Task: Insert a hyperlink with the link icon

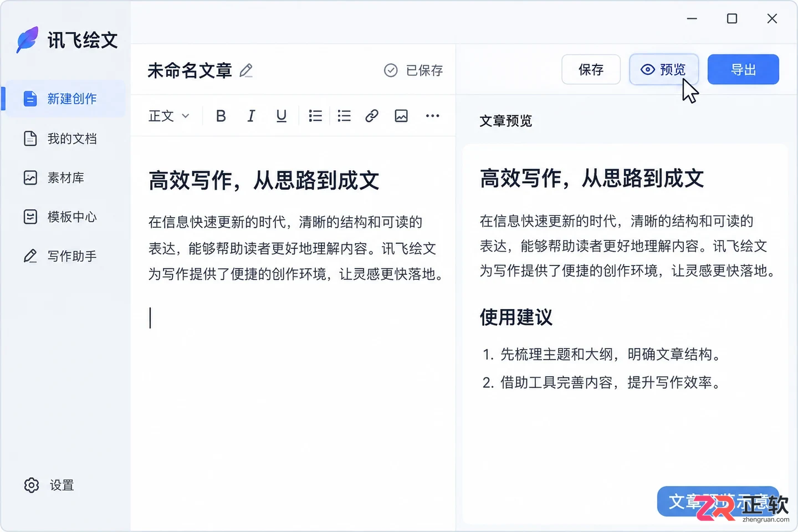Action: 372,116
